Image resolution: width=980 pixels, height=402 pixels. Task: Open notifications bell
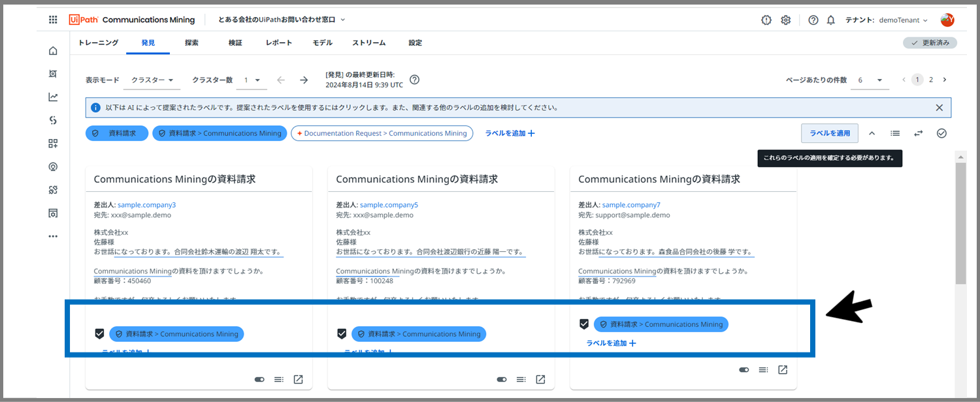[x=831, y=20]
